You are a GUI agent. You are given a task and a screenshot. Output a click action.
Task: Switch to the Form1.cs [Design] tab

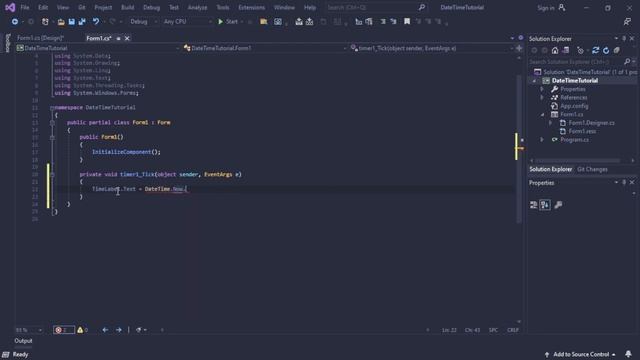pos(40,38)
